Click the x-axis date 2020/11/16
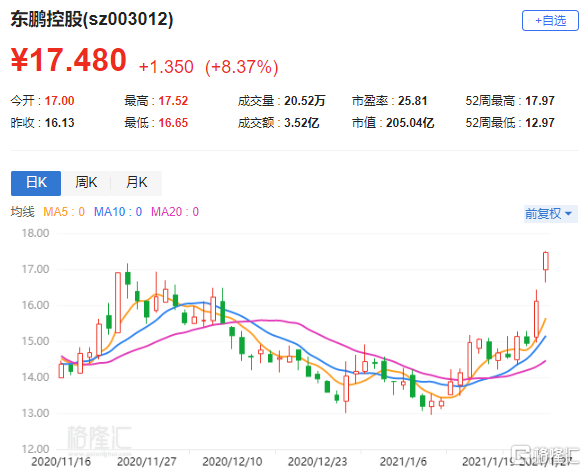586x472 pixels. 61,462
